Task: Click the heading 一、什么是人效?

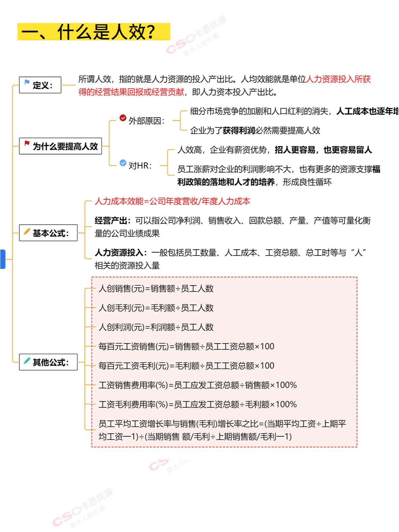Action: coord(94,32)
